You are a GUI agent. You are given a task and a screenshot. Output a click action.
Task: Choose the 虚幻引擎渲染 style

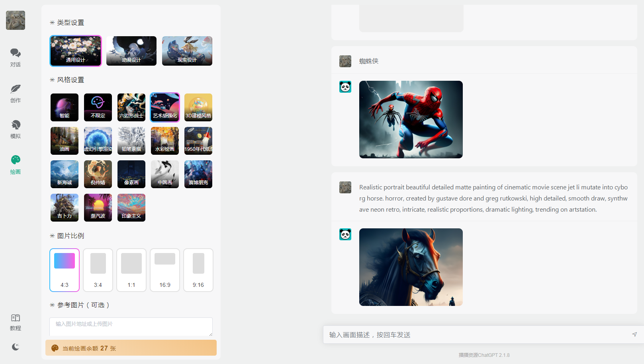pos(98,141)
